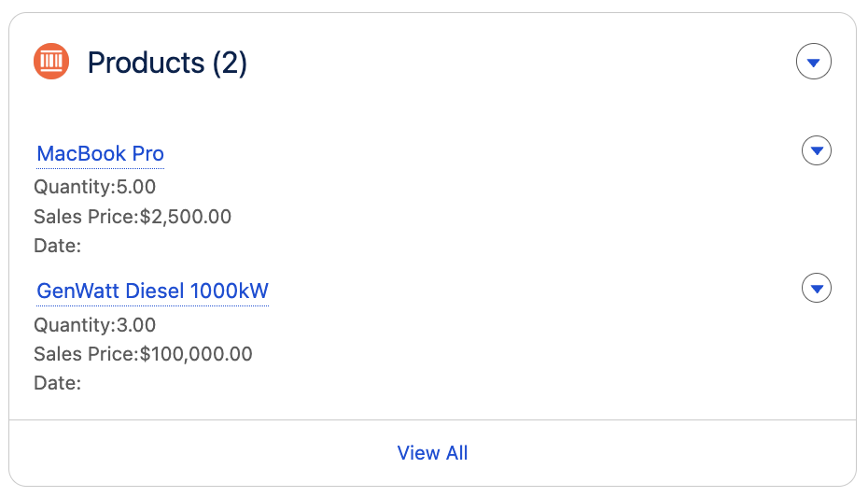Click the Sales Price label under GenWatt Diesel
868x497 pixels.
click(84, 354)
